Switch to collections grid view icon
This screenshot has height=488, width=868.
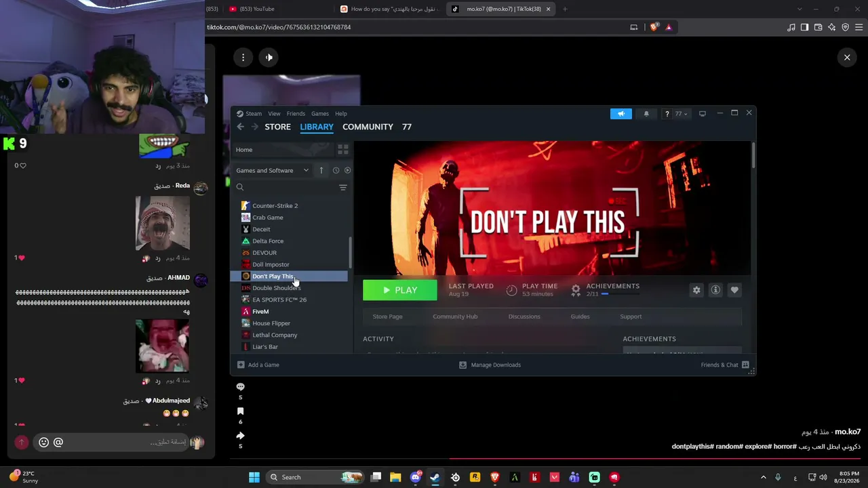click(343, 150)
